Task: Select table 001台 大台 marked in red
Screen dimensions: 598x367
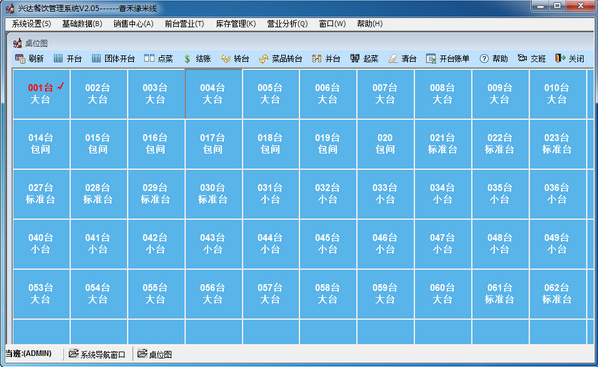Action: pyautogui.click(x=41, y=94)
